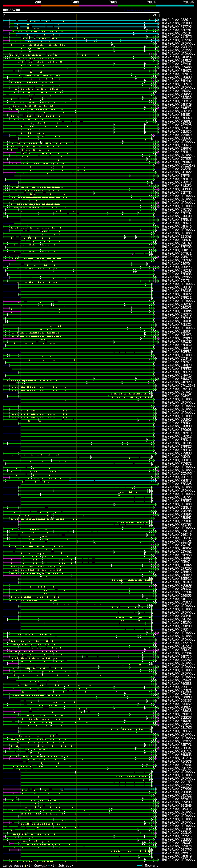This screenshot has height=868, width=197.
Task: Select hit label UniRef100_A6G1X8
Action: (177, 111)
